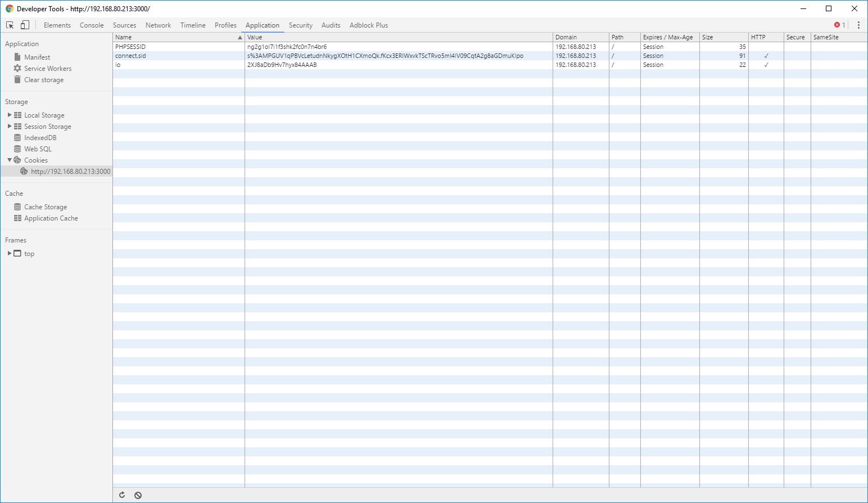Click the PHPSESSID value ng2g1oi7i1f3shk2fc0n7n4br6
The width and height of the screenshot is (868, 503).
[x=287, y=47]
